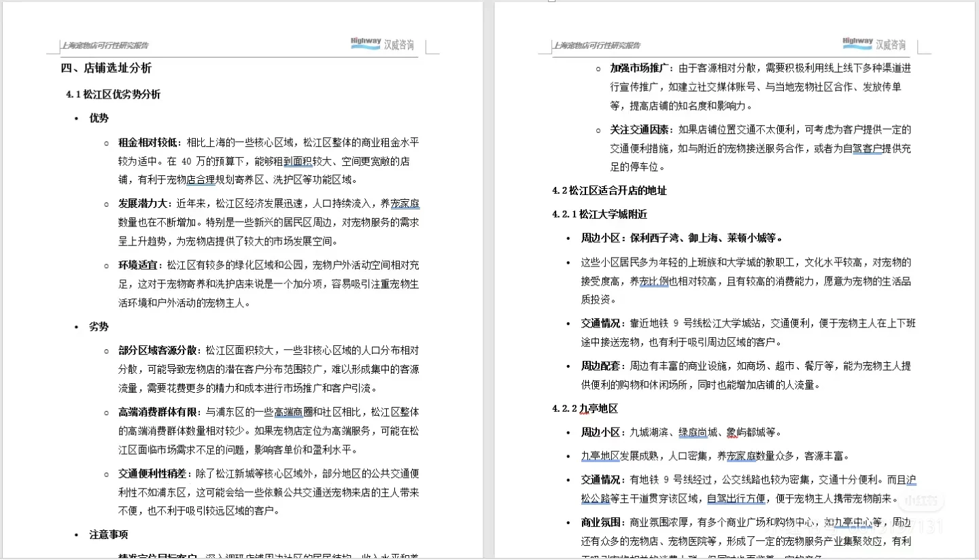The image size is (979, 560).
Task: Click the bold label 高端消费群体有限
Action: (x=157, y=412)
